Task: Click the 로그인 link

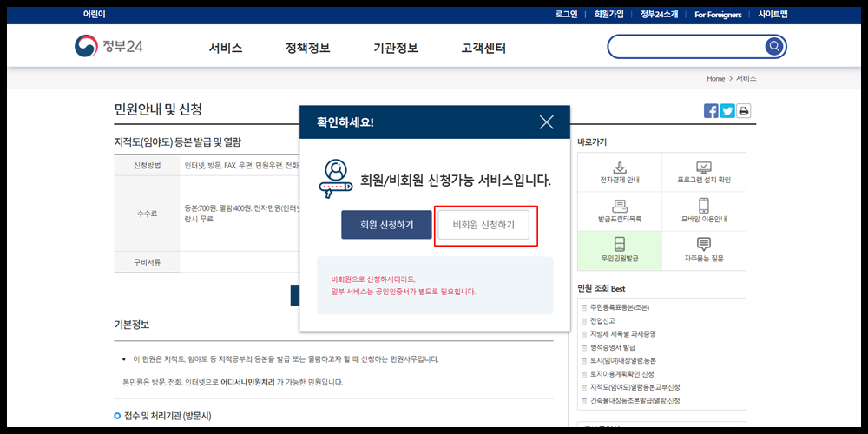Action: pyautogui.click(x=566, y=15)
